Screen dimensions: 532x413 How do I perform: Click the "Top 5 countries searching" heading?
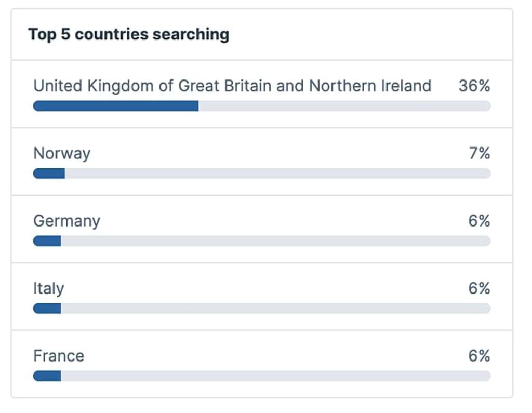(x=128, y=34)
